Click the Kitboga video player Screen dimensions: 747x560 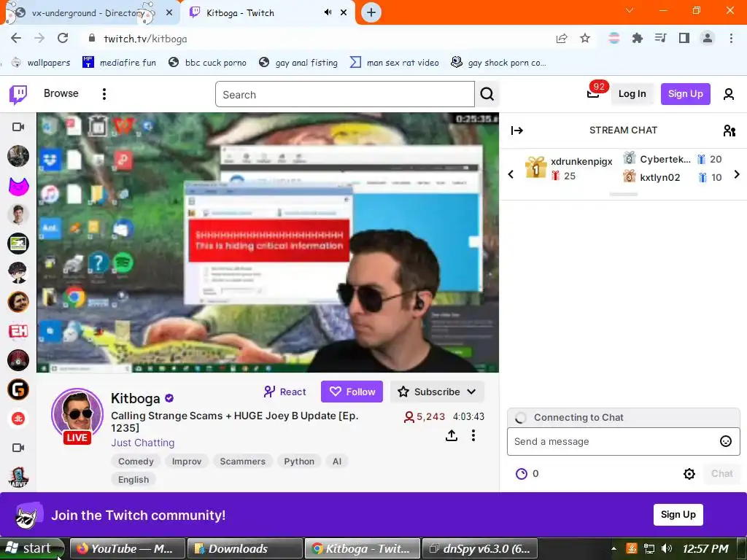tap(268, 242)
